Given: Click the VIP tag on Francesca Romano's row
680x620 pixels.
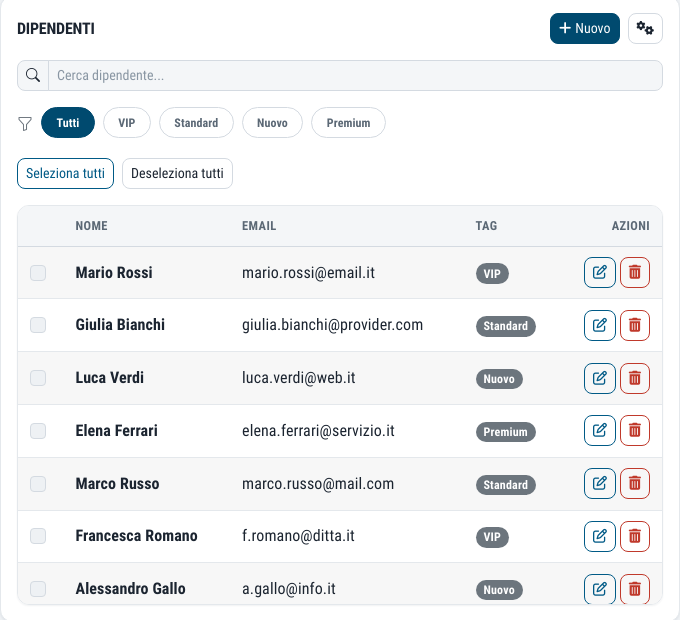Looking at the screenshot, I should [492, 537].
